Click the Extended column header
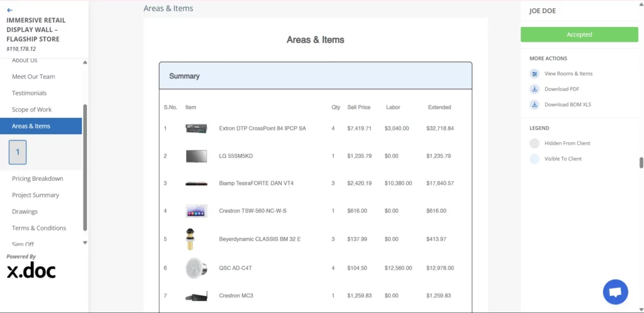The image size is (644, 313). click(440, 107)
